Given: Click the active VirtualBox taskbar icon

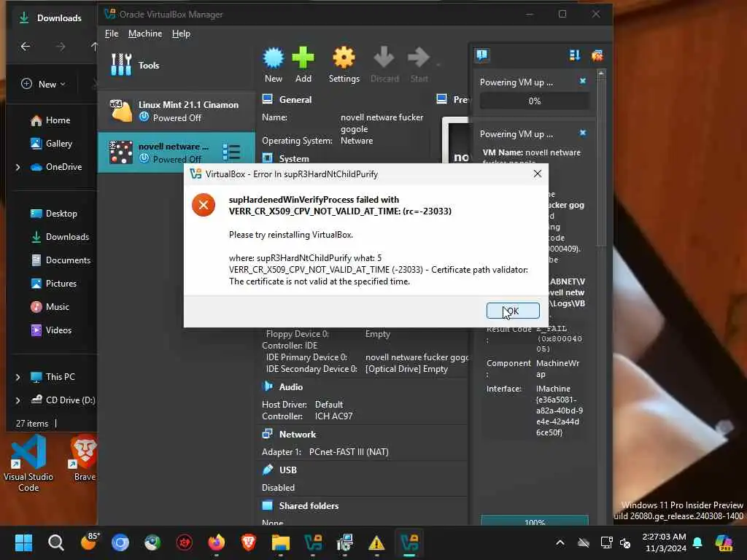Looking at the screenshot, I should (409, 542).
